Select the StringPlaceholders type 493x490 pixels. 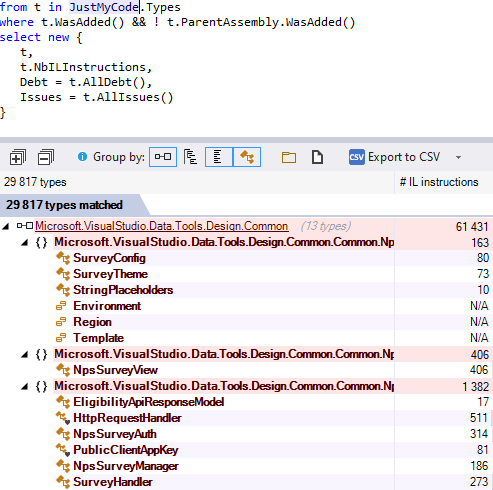pos(123,290)
